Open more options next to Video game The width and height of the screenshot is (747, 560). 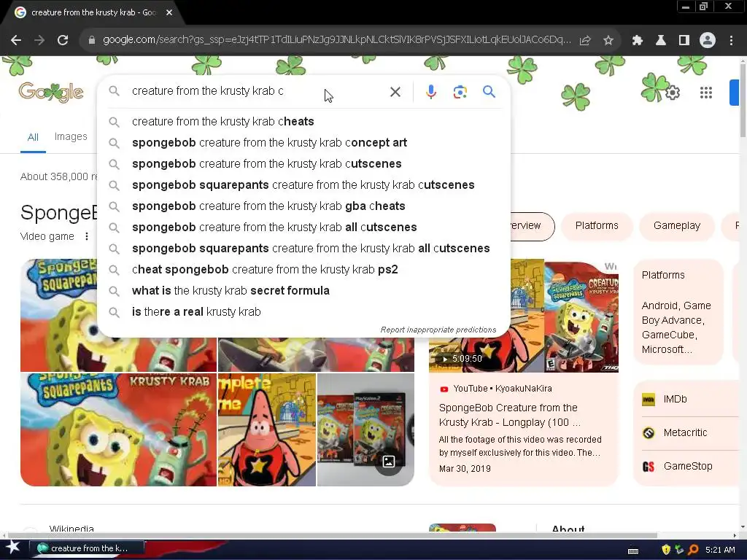tap(86, 236)
